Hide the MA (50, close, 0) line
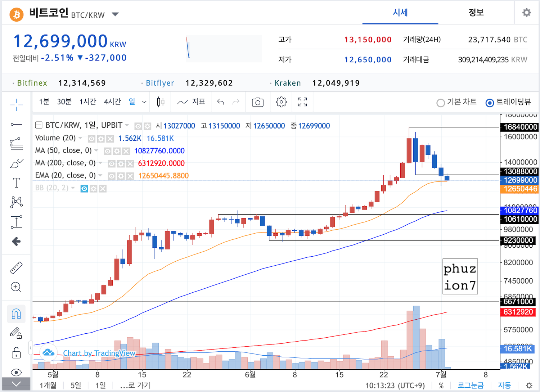This screenshot has width=540, height=392. point(107,151)
